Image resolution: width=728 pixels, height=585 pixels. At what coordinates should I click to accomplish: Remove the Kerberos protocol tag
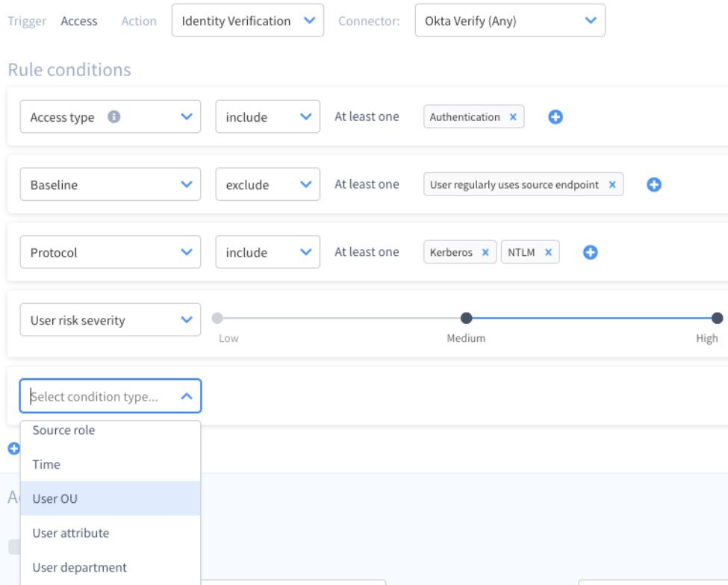(485, 253)
